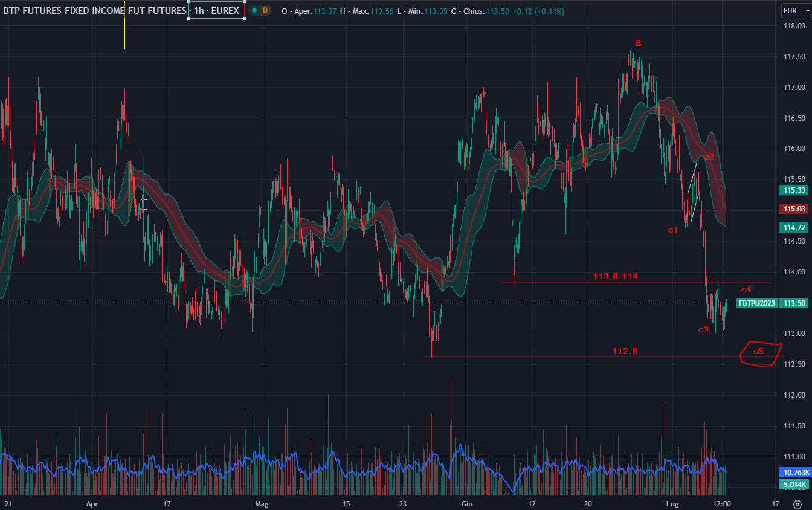Click the 20 date label on time axis
This screenshot has height=510, width=812.
(x=588, y=503)
